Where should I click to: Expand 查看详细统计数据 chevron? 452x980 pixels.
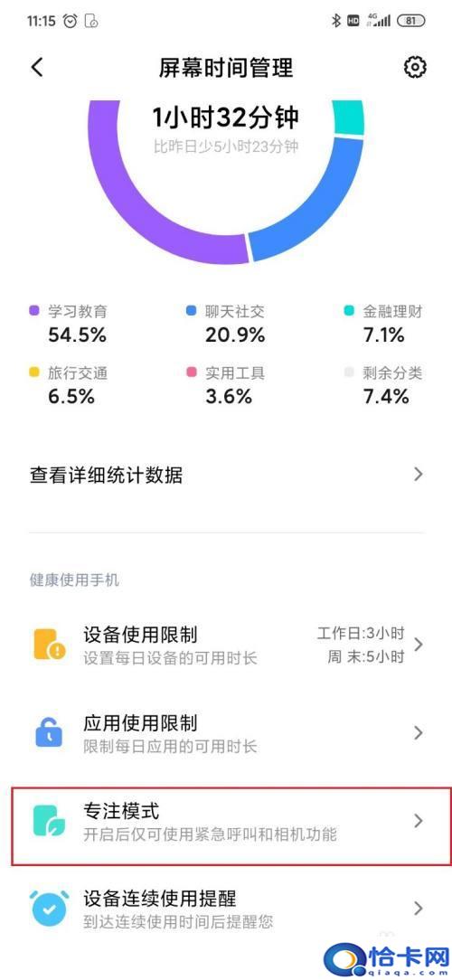click(x=419, y=475)
